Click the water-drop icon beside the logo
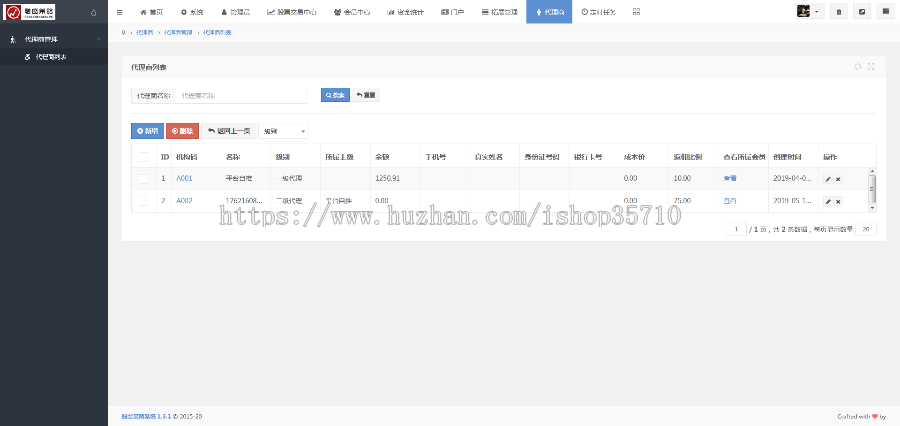 (x=94, y=12)
